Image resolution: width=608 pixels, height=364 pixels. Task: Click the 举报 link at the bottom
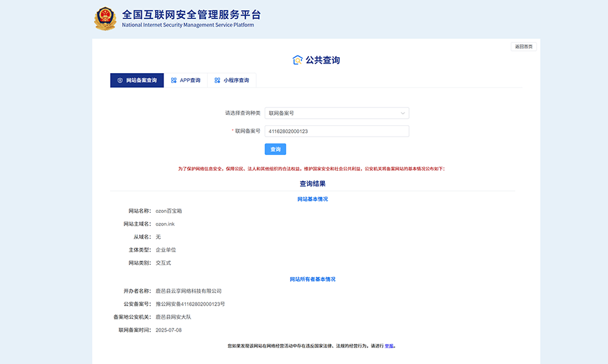(x=389, y=346)
